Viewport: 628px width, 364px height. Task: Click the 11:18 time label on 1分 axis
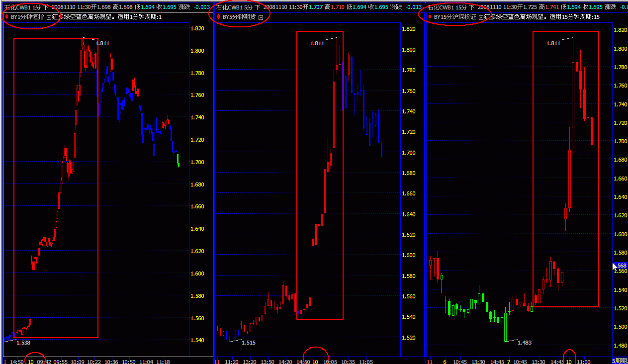coord(163,362)
